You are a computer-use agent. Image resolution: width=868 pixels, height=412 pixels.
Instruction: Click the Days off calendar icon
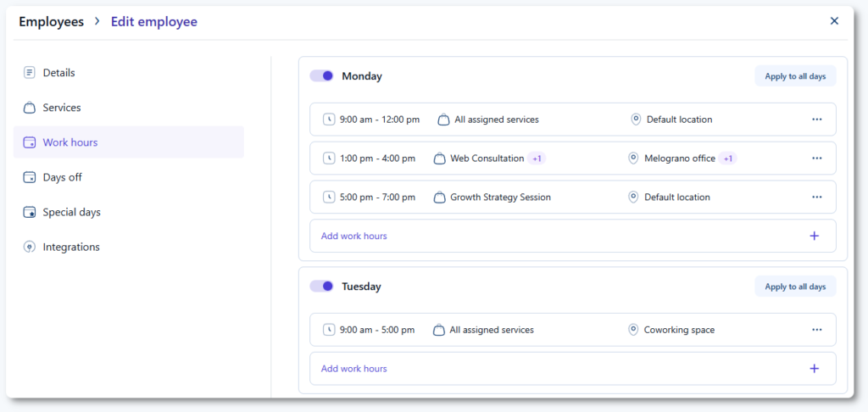tap(30, 177)
